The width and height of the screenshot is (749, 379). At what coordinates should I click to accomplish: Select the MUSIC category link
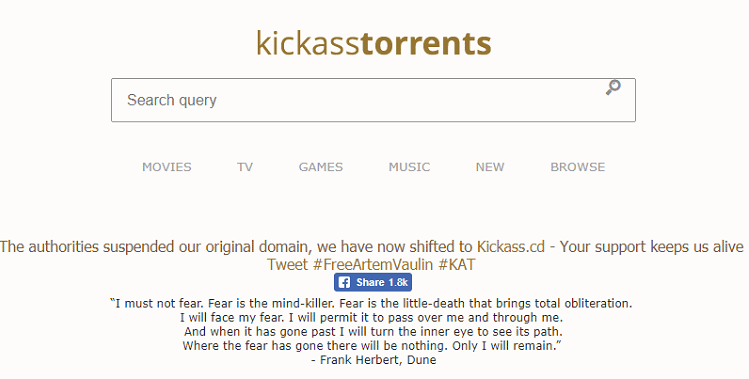coord(409,167)
